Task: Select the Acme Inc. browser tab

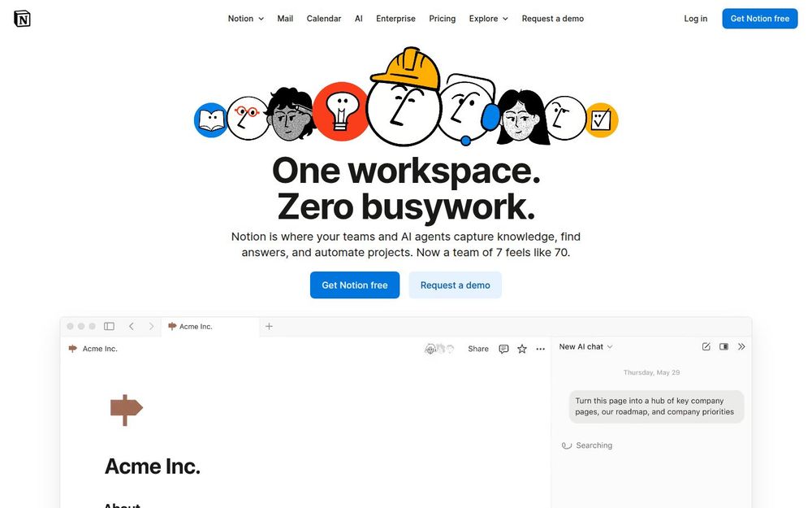Action: tap(210, 327)
